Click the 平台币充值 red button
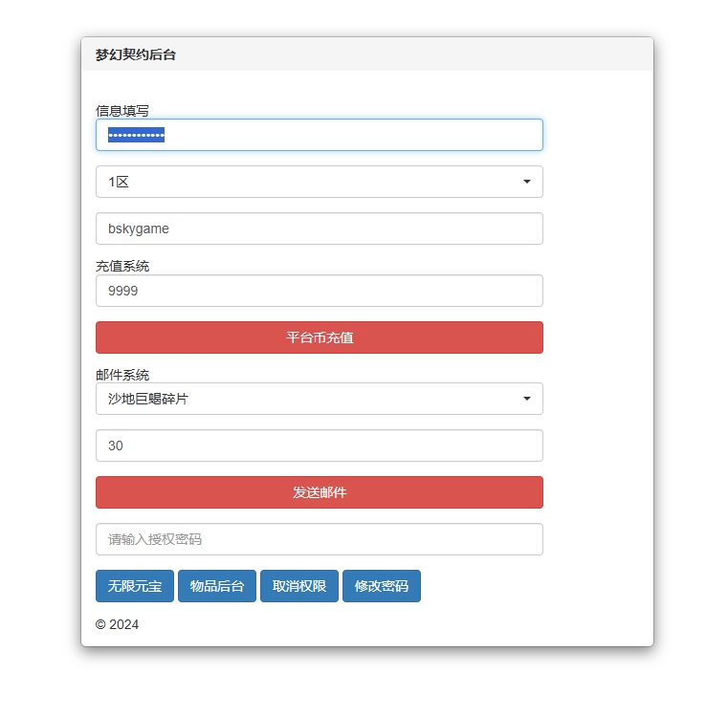This screenshot has width=728, height=717. pyautogui.click(x=320, y=337)
